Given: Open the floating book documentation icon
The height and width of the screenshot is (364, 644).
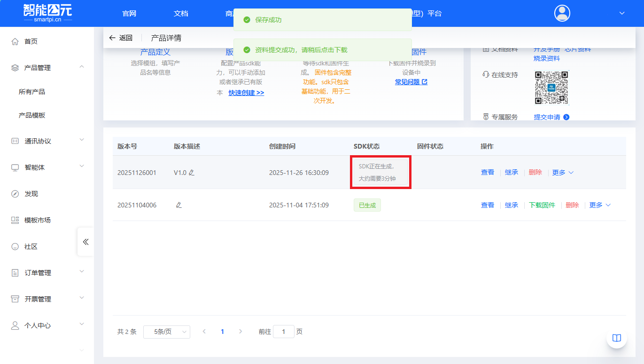Looking at the screenshot, I should tap(616, 338).
